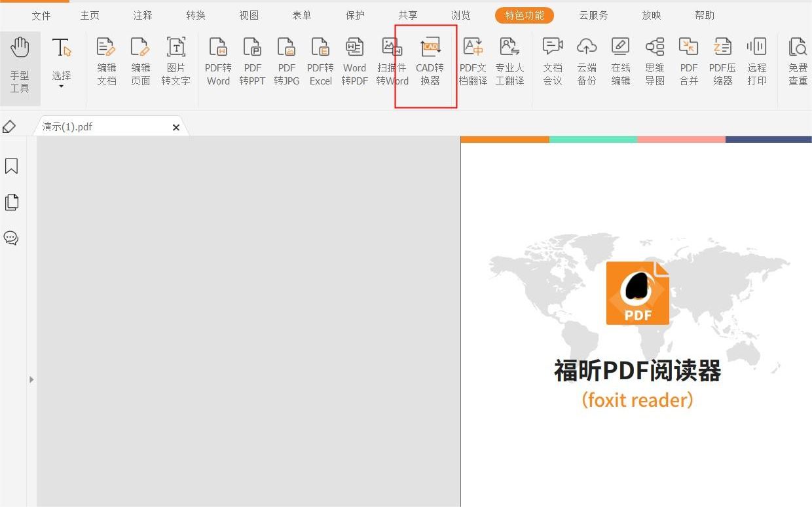The width and height of the screenshot is (812, 507).
Task: Open the Word转PDF converter
Action: pyautogui.click(x=354, y=62)
